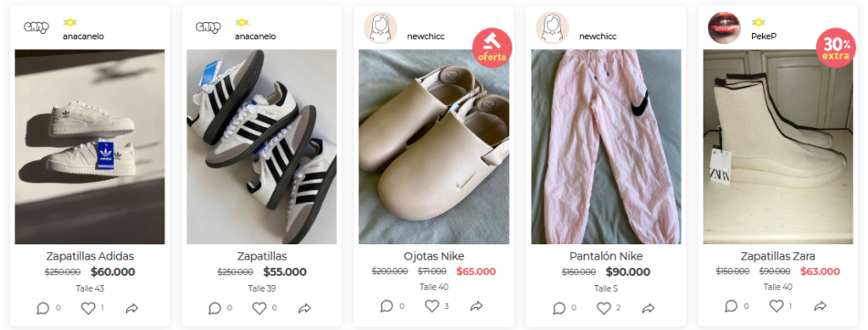This screenshot has height=330, width=868.
Task: Open the Zapatillas Adidas title link
Action: pos(90,256)
